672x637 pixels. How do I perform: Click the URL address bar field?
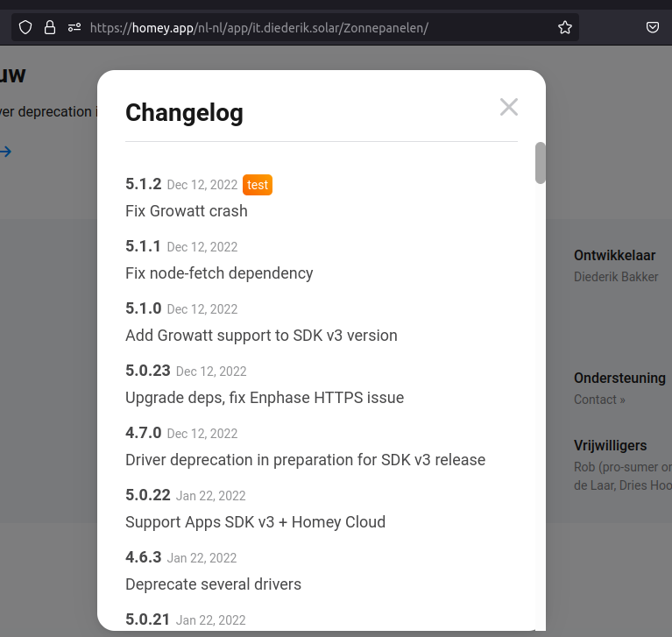tap(295, 27)
